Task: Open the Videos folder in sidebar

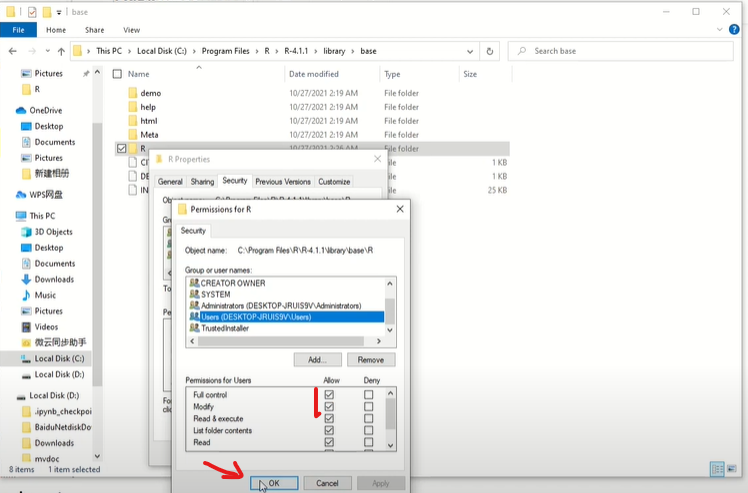Action: click(46, 326)
